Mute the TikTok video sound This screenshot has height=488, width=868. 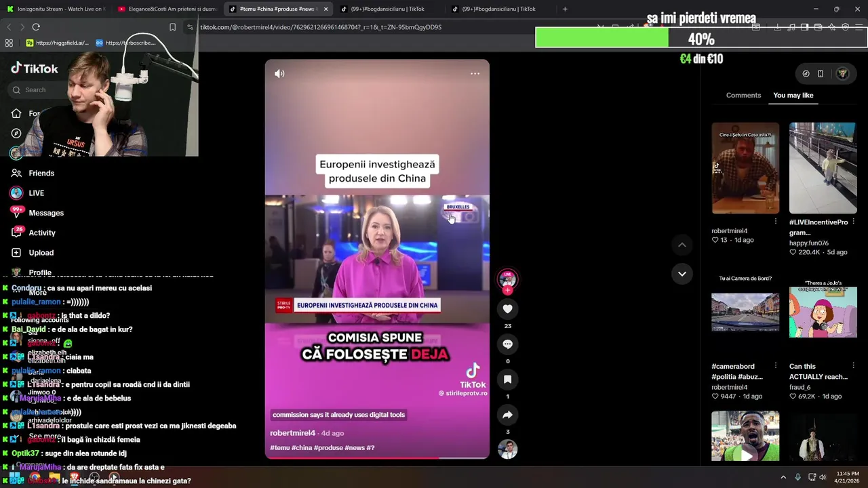279,74
